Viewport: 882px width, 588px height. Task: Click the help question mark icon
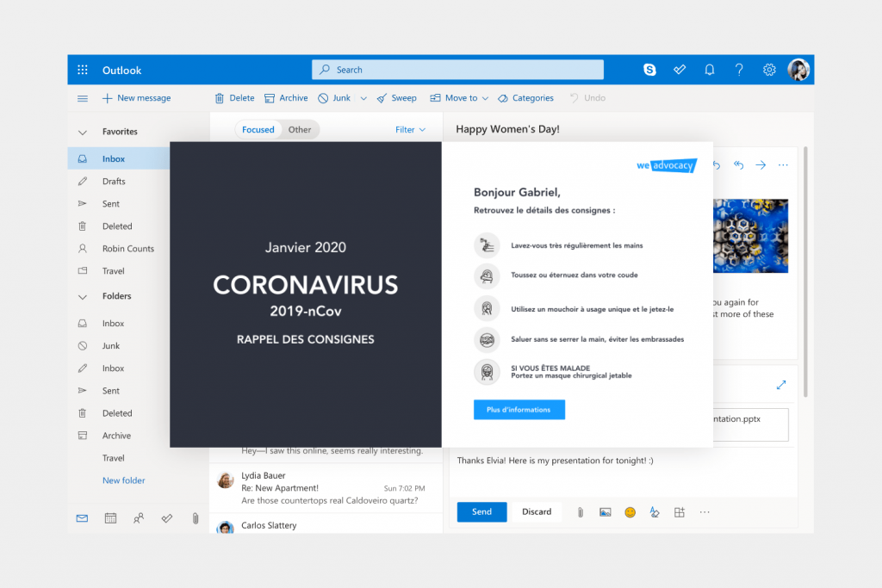(x=739, y=70)
